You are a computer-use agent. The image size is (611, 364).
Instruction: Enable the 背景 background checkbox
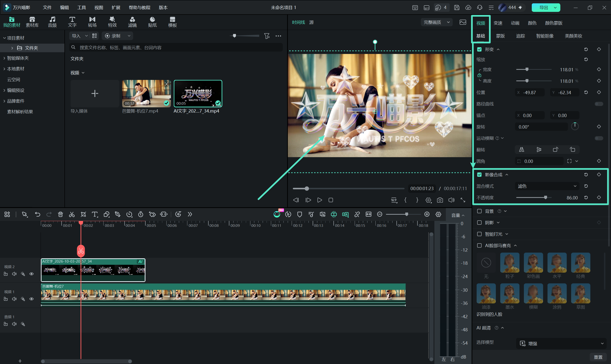coord(479,211)
